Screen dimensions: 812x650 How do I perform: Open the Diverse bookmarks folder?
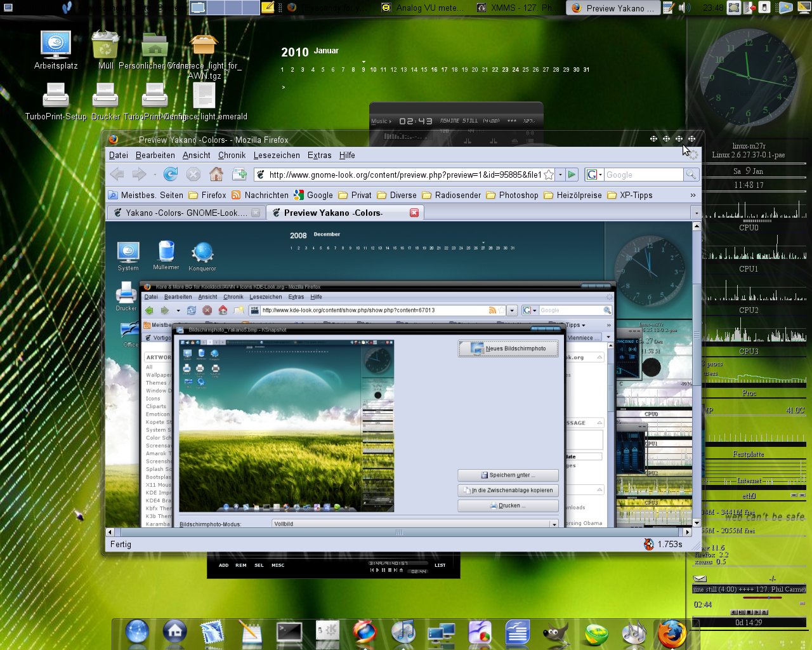click(x=396, y=195)
